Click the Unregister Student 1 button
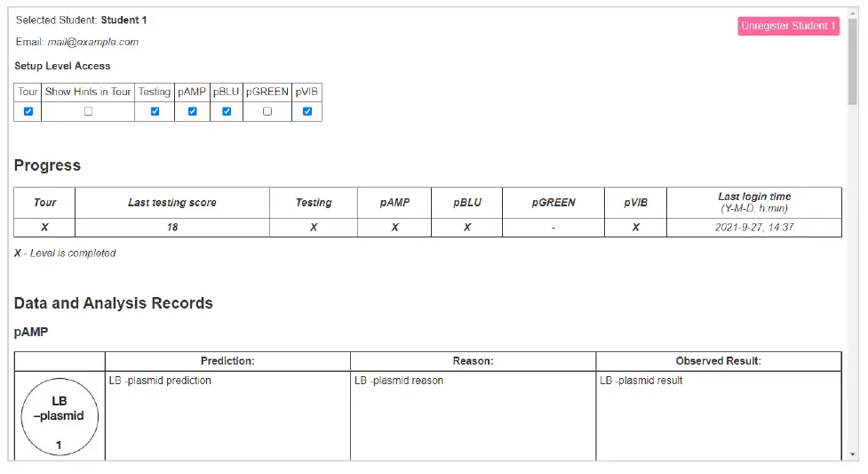 [x=788, y=26]
